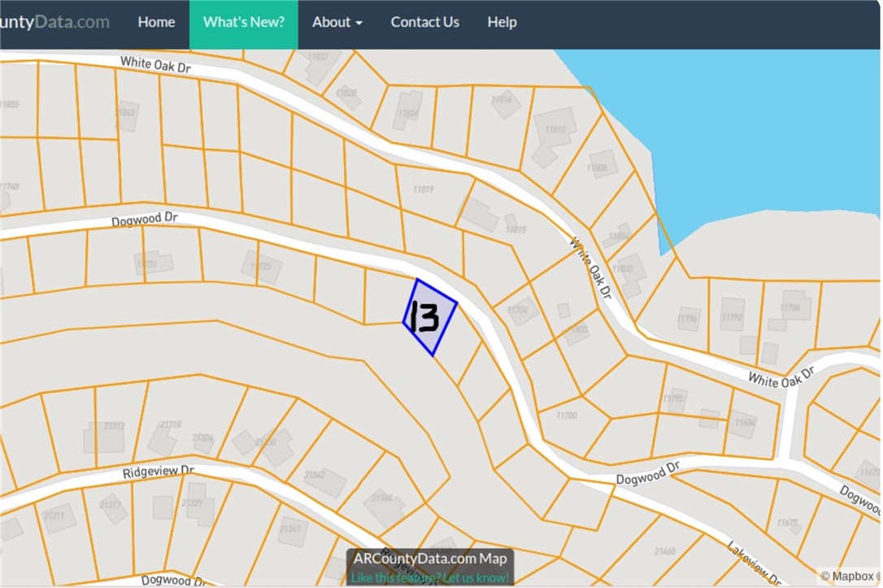Expand the About dropdown menu

click(x=337, y=23)
